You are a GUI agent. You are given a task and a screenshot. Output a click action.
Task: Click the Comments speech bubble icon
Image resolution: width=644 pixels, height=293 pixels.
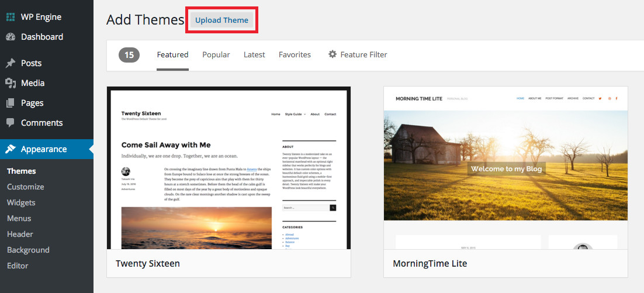coord(11,123)
